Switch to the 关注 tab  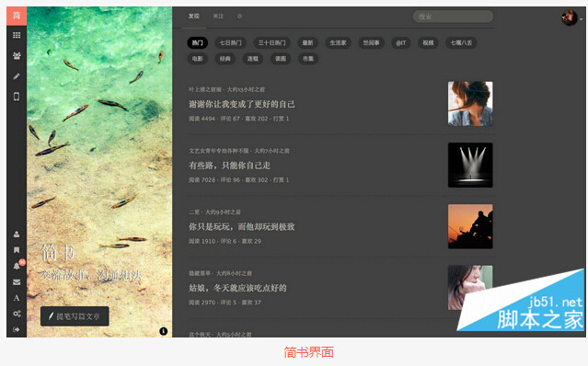pyautogui.click(x=218, y=17)
